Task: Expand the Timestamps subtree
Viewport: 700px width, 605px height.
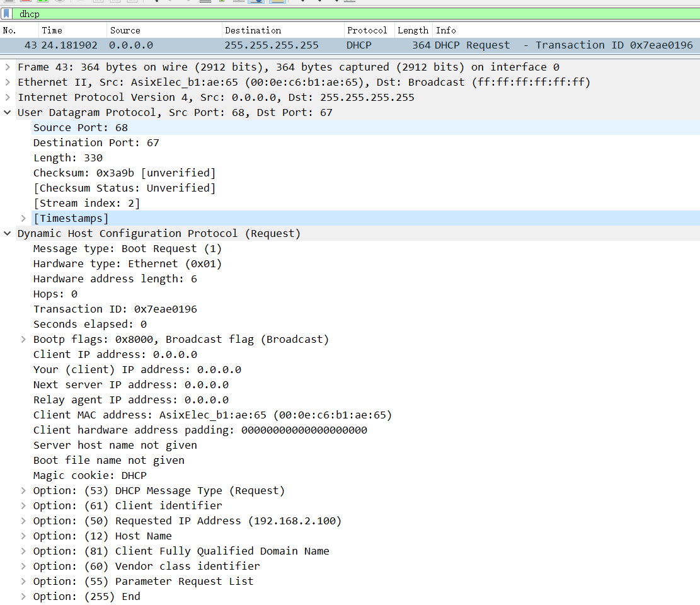Action: (23, 219)
